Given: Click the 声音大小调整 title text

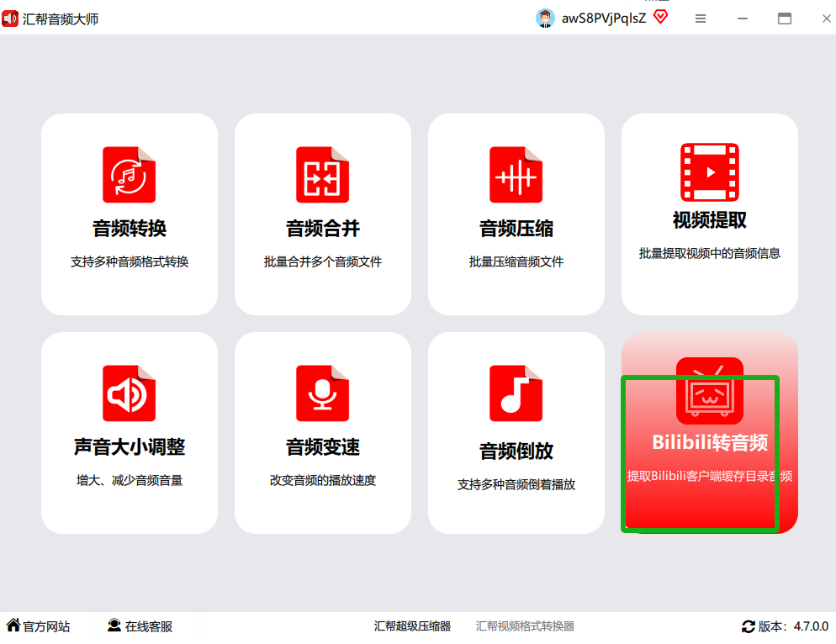Looking at the screenshot, I should [129, 446].
